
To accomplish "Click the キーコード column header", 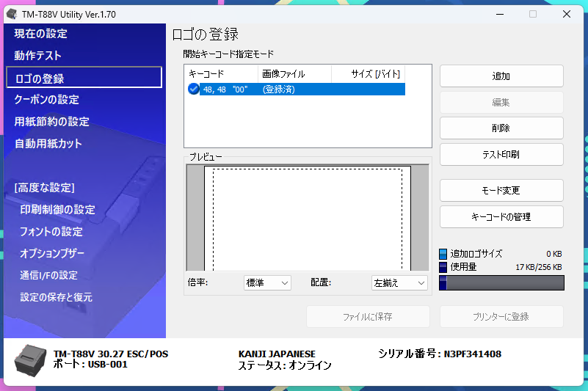I will point(221,74).
